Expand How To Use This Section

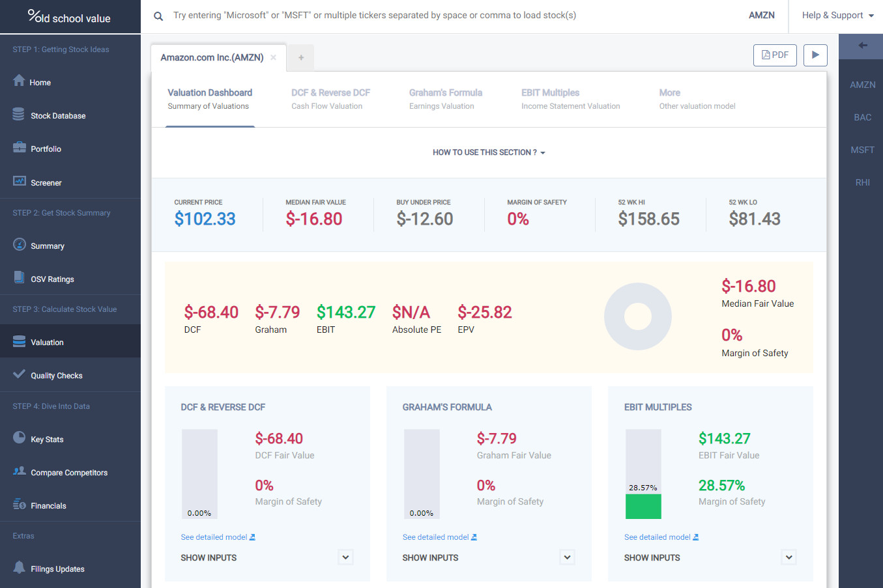click(x=489, y=152)
